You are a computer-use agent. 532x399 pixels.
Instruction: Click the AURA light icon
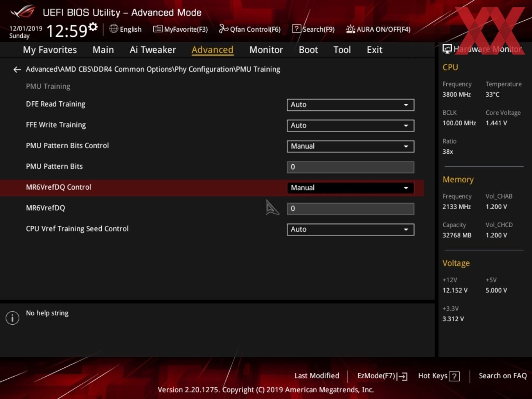350,29
